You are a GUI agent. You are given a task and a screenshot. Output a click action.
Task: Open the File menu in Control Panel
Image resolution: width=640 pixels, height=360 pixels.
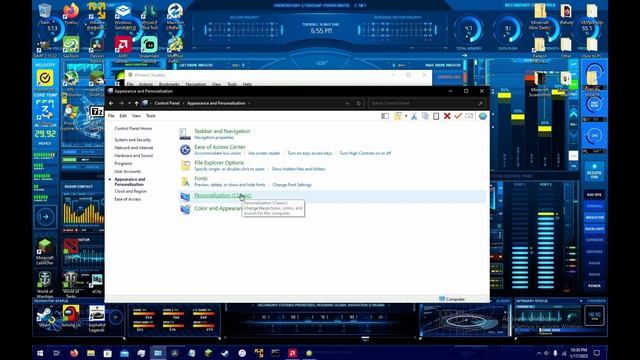(x=111, y=116)
